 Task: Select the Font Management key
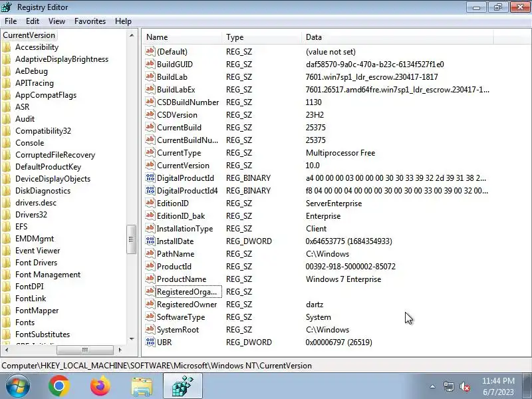pos(48,275)
